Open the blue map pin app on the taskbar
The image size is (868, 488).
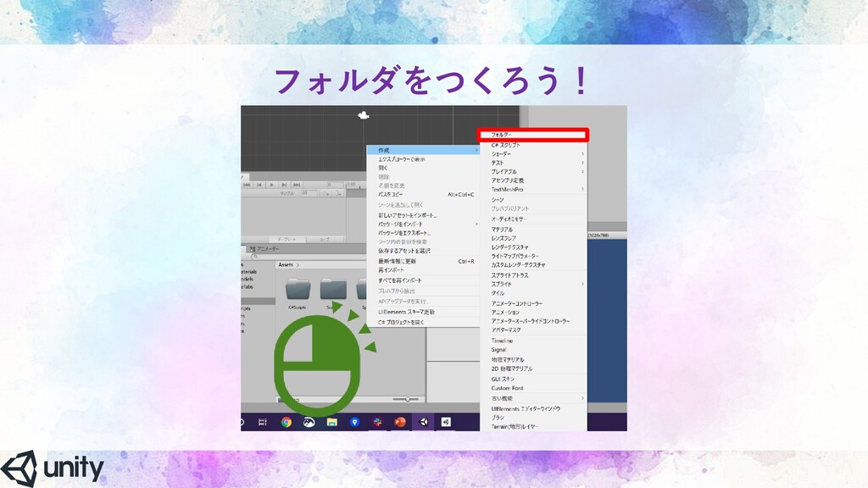355,422
